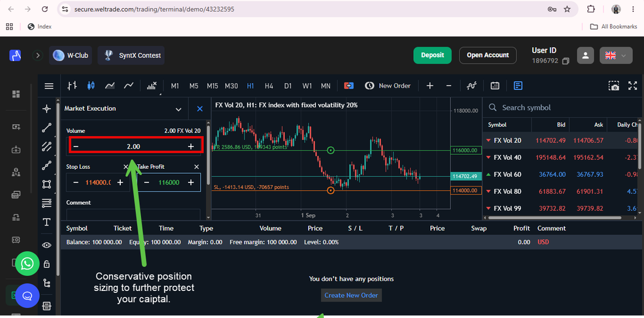Open the SyntX Contest page
644x318 pixels.
pos(131,55)
